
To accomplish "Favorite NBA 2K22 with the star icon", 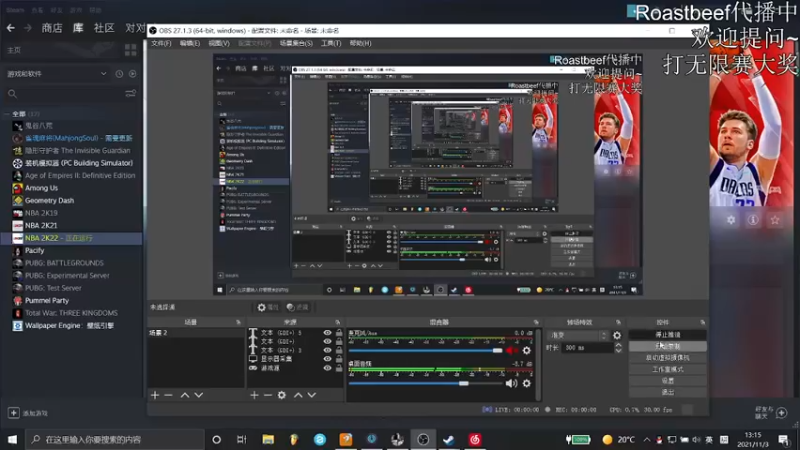I will coord(775,220).
